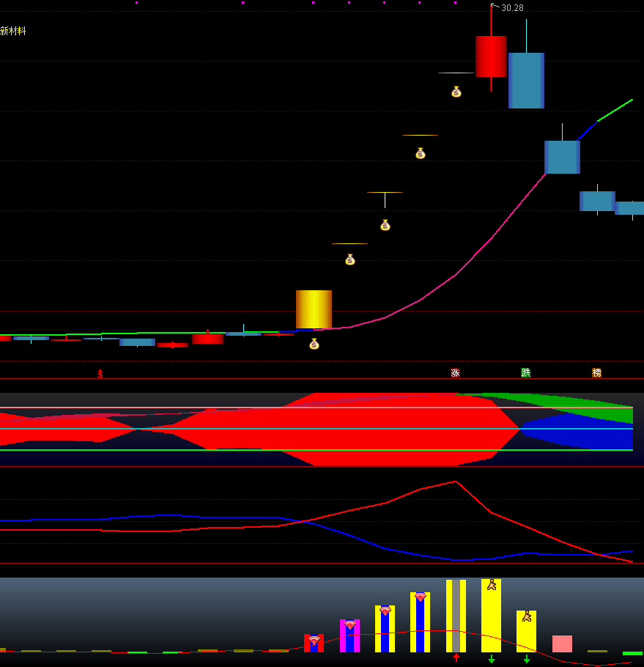The height and width of the screenshot is (667, 644).
Task: Click the bright green bar at bottom right
Action: tap(632, 653)
